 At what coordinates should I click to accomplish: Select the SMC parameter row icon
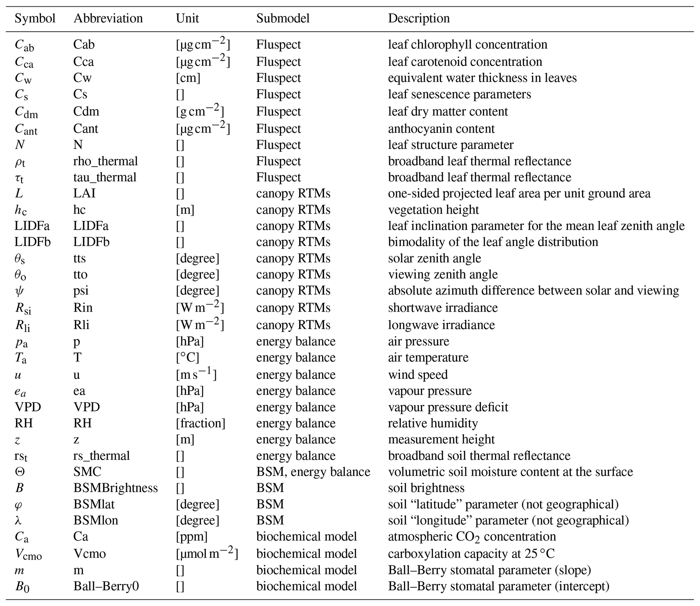23,474
